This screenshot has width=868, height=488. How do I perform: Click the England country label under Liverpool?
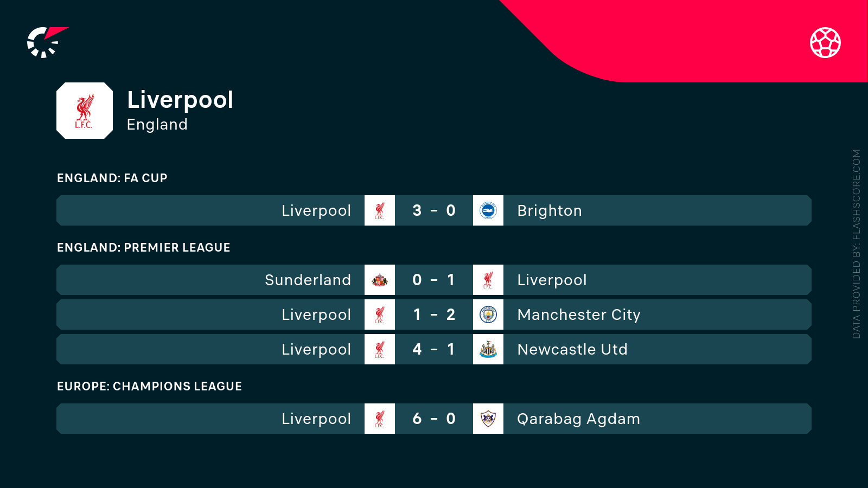(x=157, y=125)
